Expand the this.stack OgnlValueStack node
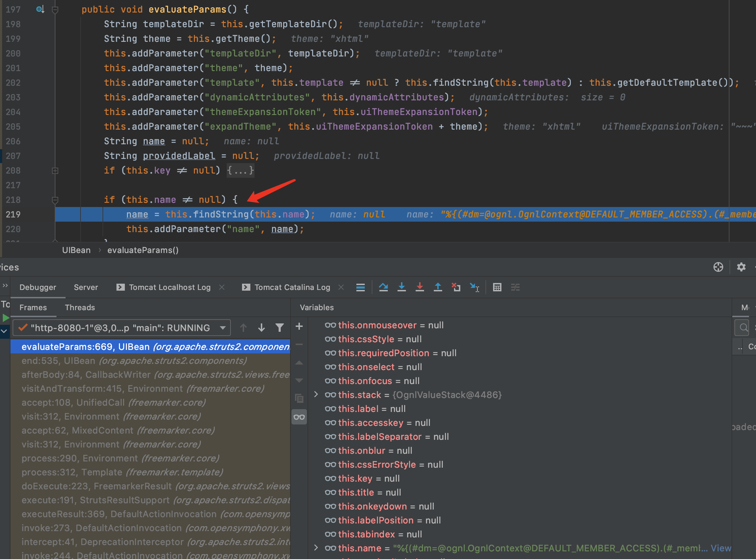 point(316,395)
